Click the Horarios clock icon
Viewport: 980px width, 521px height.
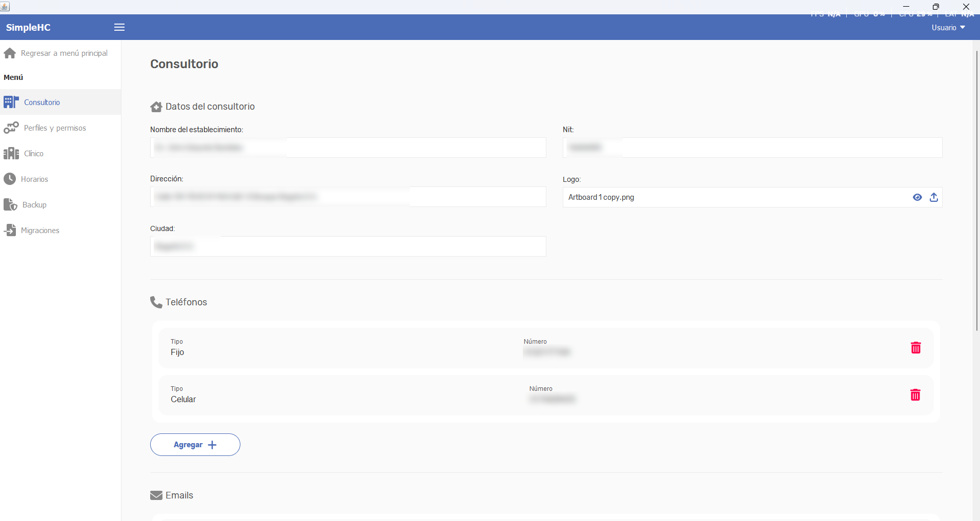click(10, 179)
